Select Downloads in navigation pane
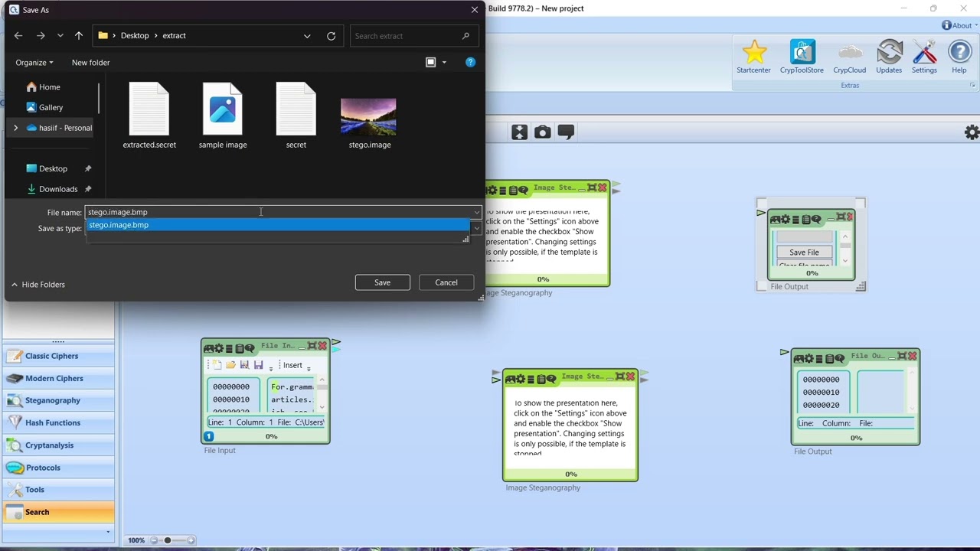The height and width of the screenshot is (551, 980). pyautogui.click(x=58, y=189)
